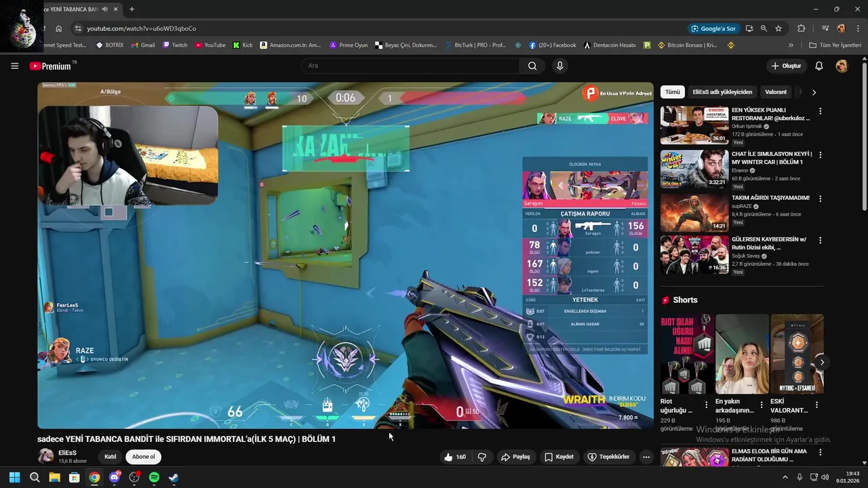Open the ESKİ VALORANT short thumbnail
The image size is (868, 488).
[x=797, y=354]
